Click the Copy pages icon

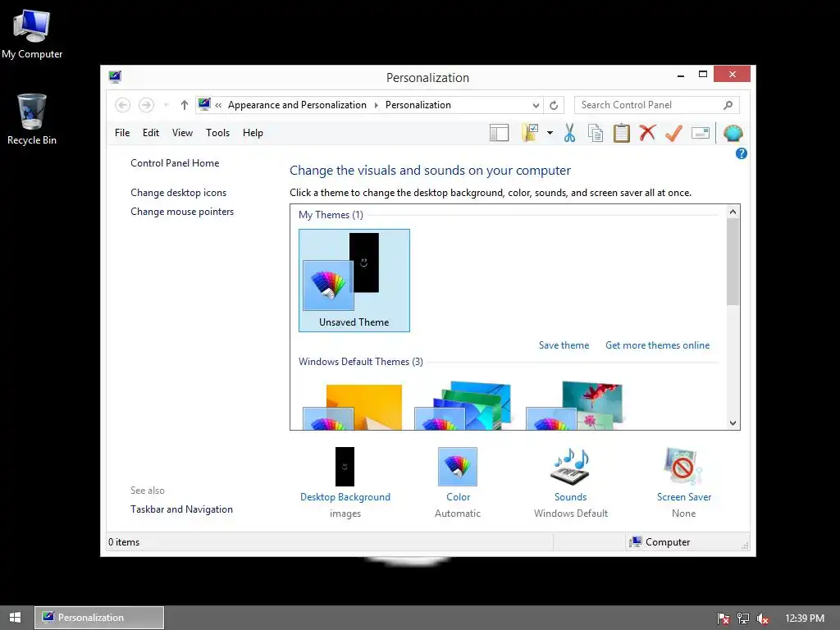click(x=596, y=133)
